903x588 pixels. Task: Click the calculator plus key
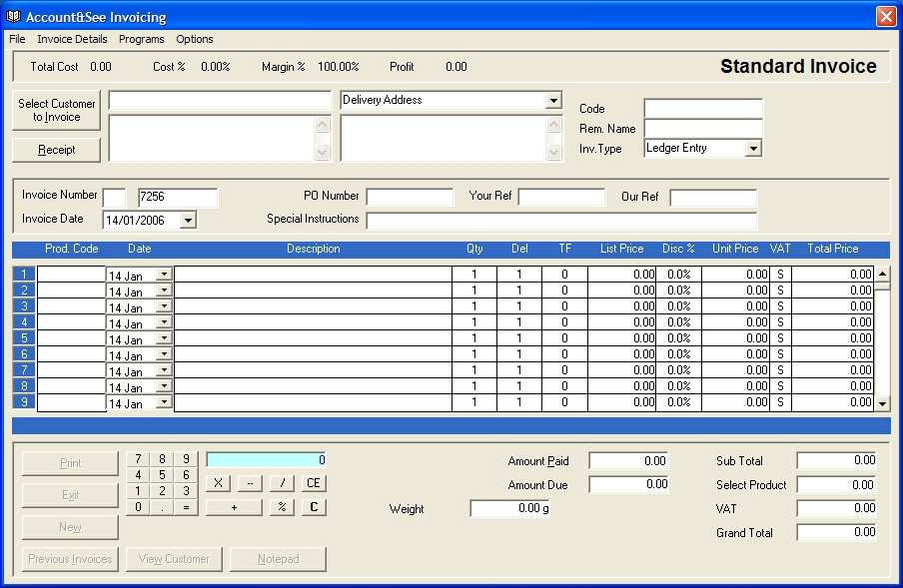point(234,507)
